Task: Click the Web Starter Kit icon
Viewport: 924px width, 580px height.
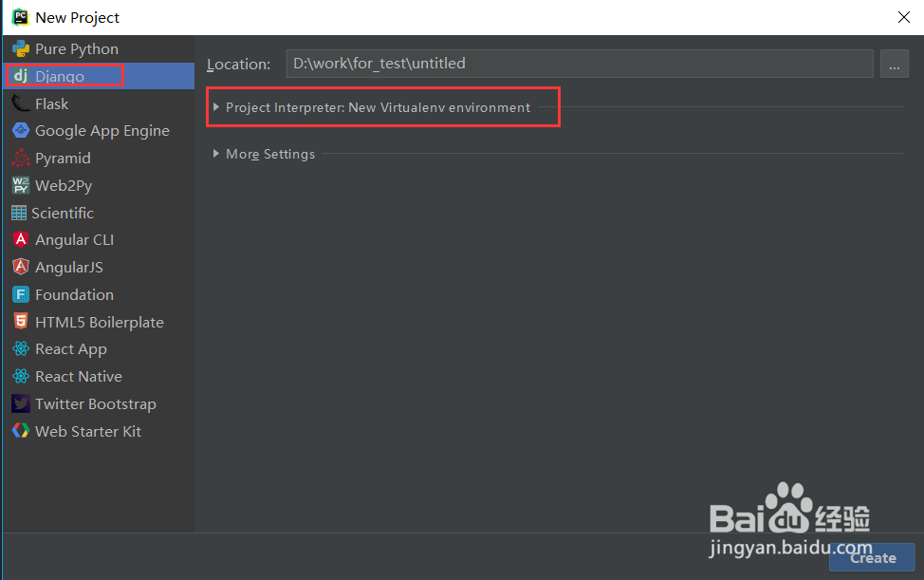Action: [x=21, y=431]
